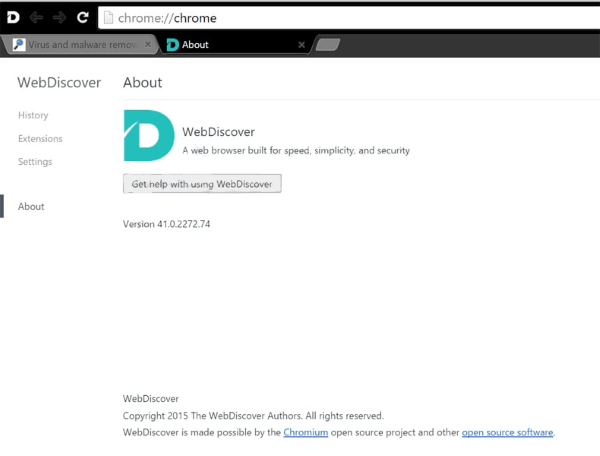Click the WebDiscover D menu icon
The height and width of the screenshot is (456, 600).
[x=13, y=17]
